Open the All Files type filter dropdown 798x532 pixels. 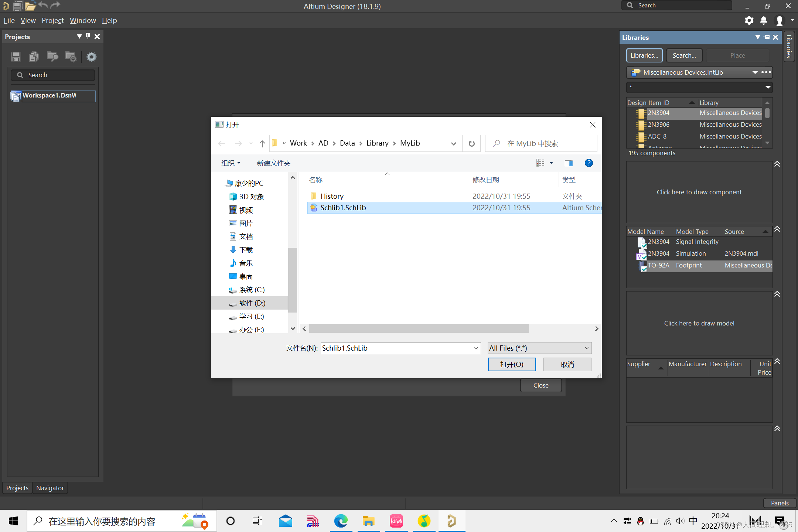tap(539, 348)
